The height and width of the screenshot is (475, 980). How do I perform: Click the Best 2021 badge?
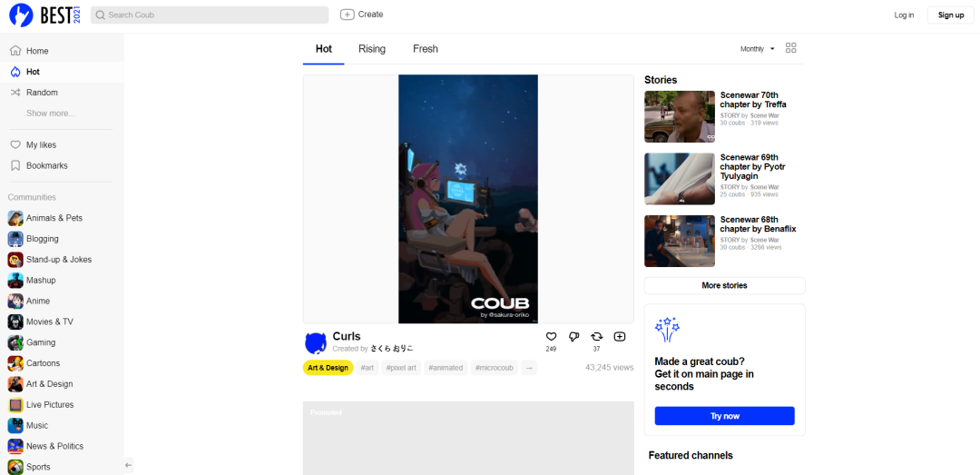[x=60, y=15]
